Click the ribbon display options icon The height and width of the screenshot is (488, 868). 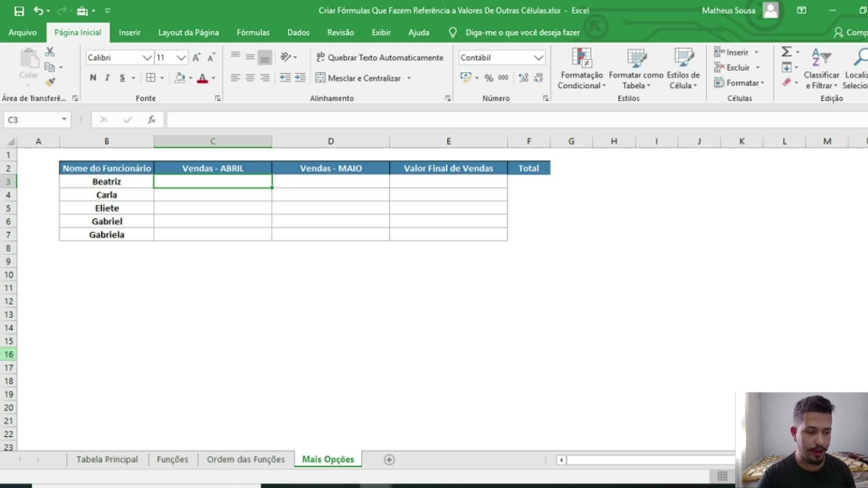coord(802,10)
